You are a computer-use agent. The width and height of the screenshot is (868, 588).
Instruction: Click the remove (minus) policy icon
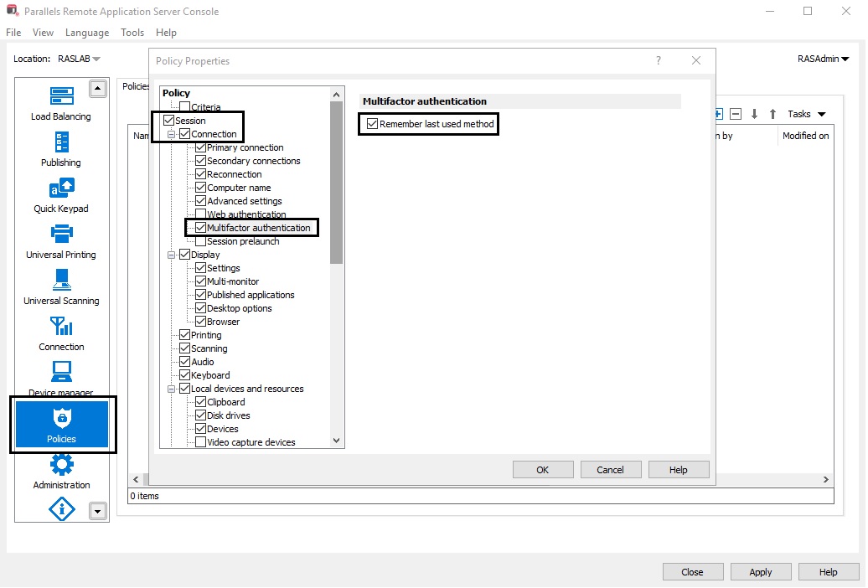[x=736, y=114]
